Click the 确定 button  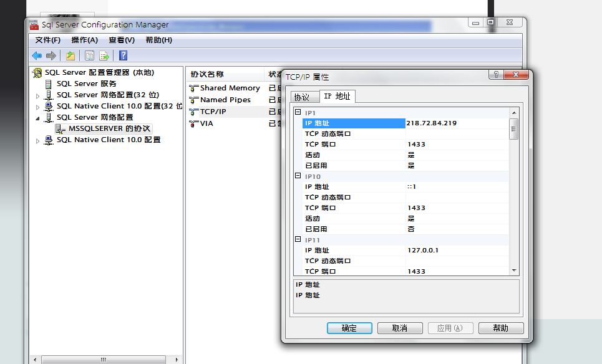[x=349, y=328]
